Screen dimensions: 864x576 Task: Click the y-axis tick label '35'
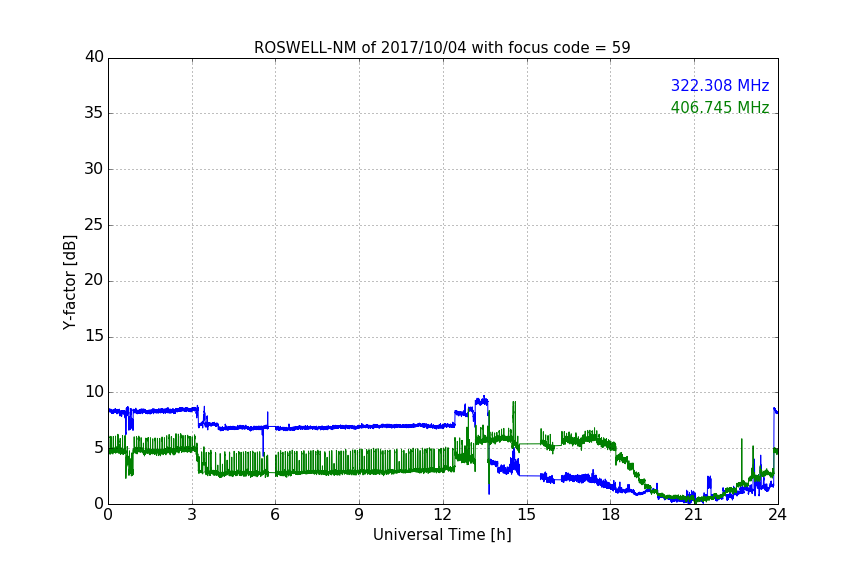tap(94, 113)
